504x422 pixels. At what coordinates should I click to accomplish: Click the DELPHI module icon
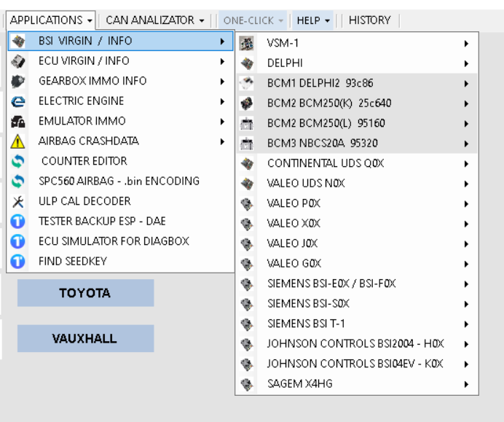tap(246, 63)
